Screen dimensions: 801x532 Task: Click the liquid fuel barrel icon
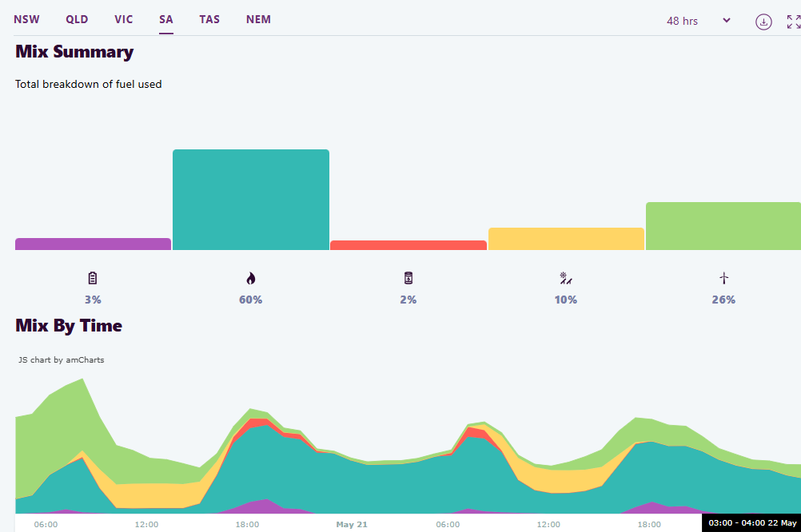408,278
